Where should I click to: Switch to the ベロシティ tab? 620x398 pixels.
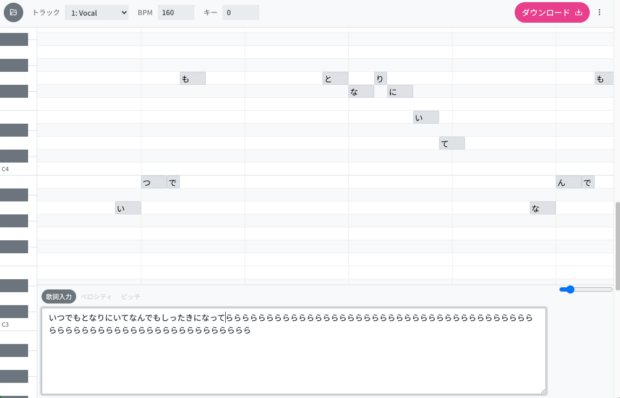[96, 296]
